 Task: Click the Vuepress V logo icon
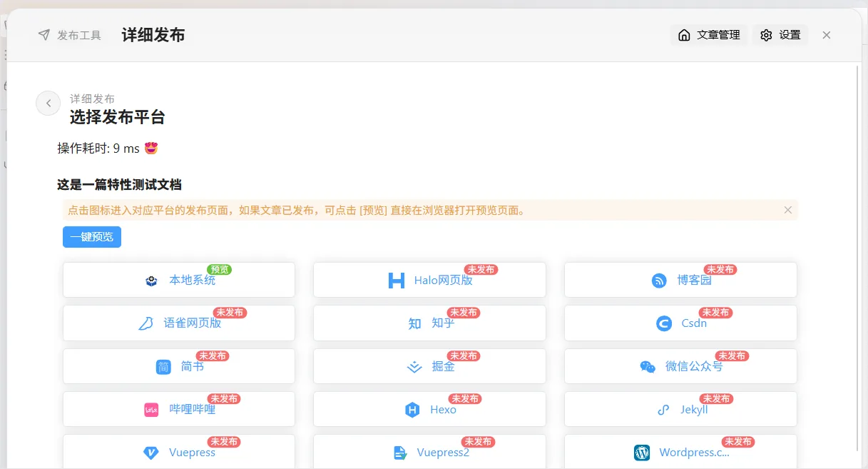point(151,453)
